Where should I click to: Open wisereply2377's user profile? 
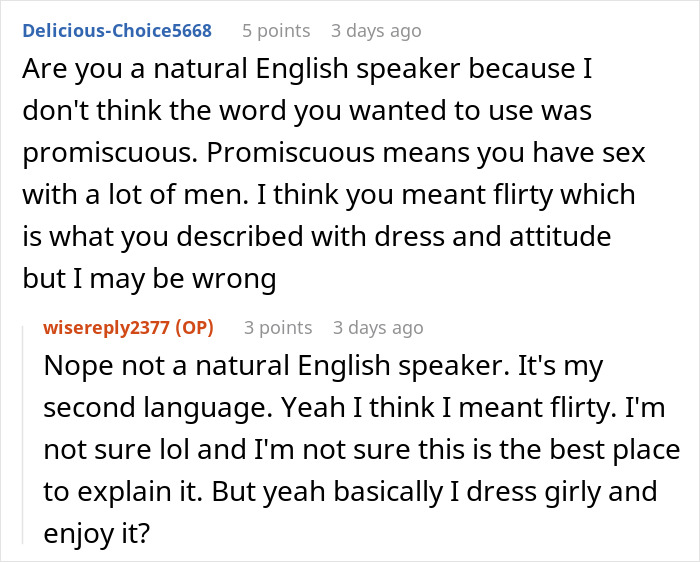[106, 327]
